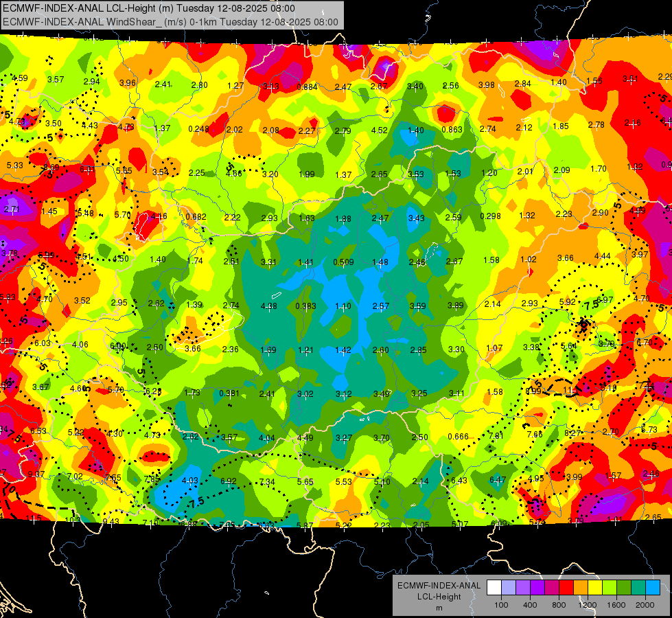The image size is (672, 618).
Task: Click the wind shear value 3.89
Action: pos(455,305)
